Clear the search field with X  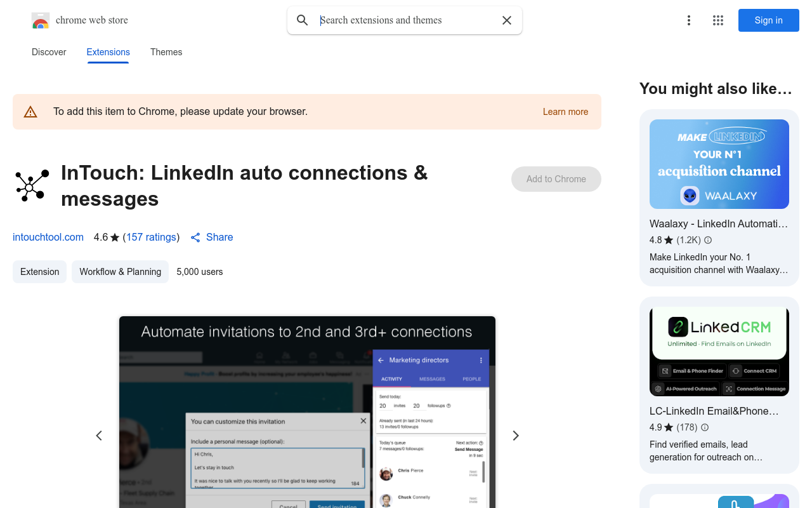coord(507,20)
